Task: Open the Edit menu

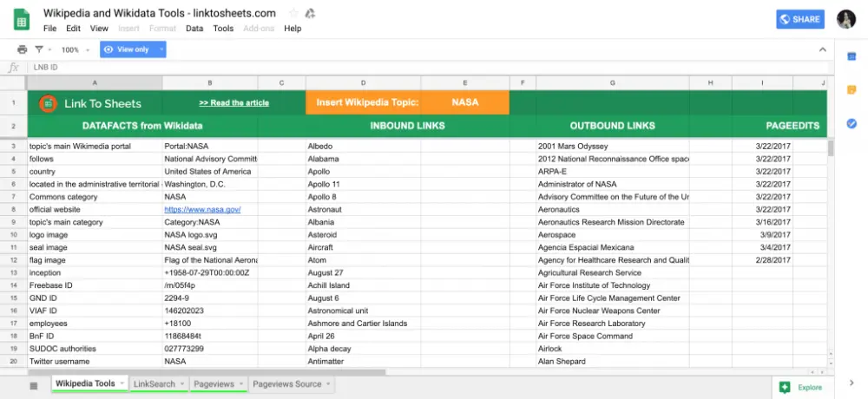Action: [x=73, y=29]
